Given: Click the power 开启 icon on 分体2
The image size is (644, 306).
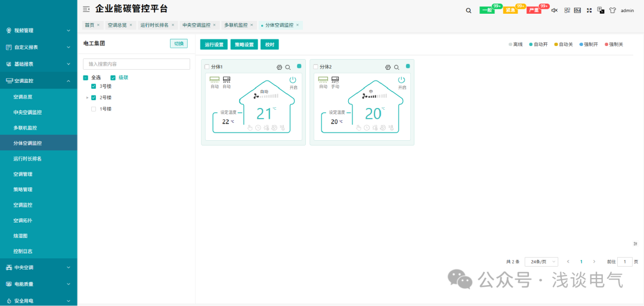Looking at the screenshot, I should pos(401,80).
